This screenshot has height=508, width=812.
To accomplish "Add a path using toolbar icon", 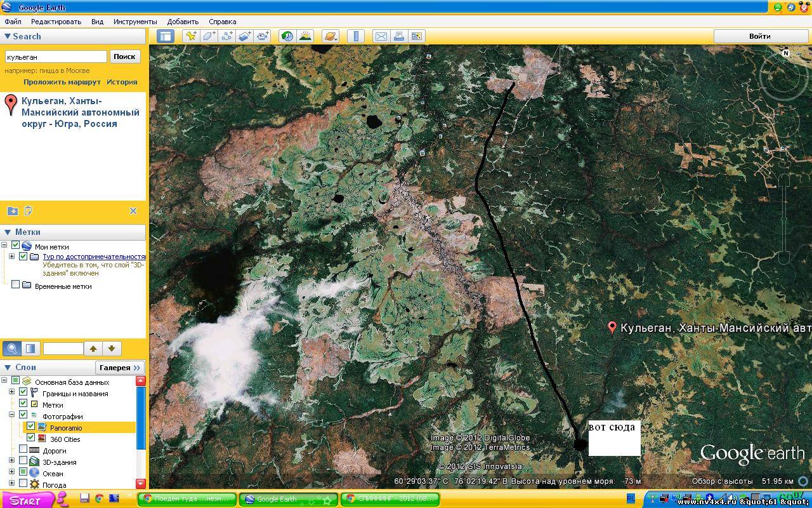I will (x=226, y=36).
